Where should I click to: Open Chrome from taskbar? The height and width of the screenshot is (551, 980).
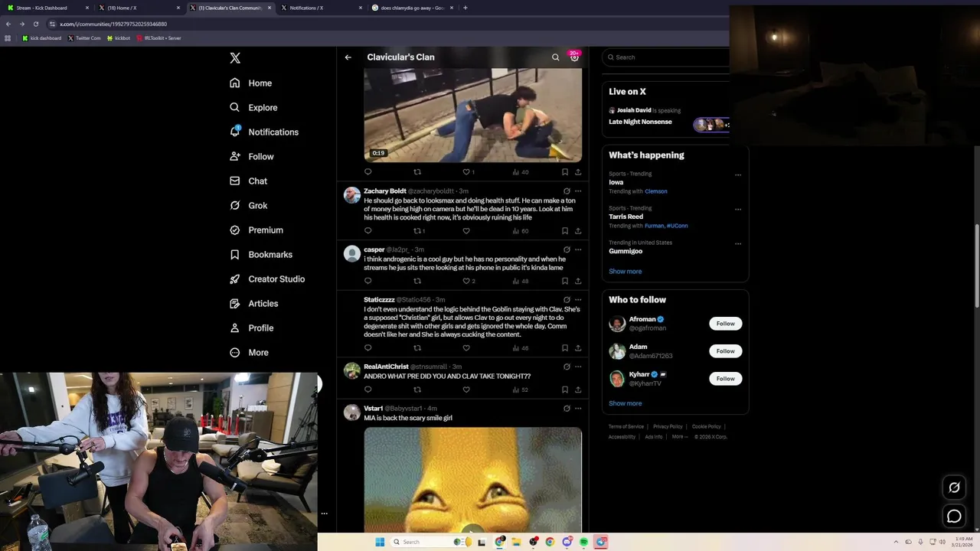(x=550, y=542)
